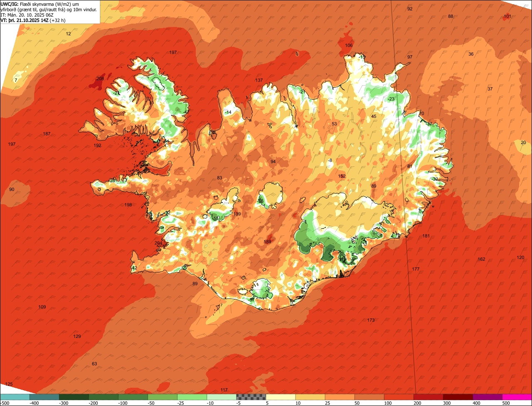Click the map value 7 on the map
Viewport: 532px width, 406px height.
[x=16, y=80]
